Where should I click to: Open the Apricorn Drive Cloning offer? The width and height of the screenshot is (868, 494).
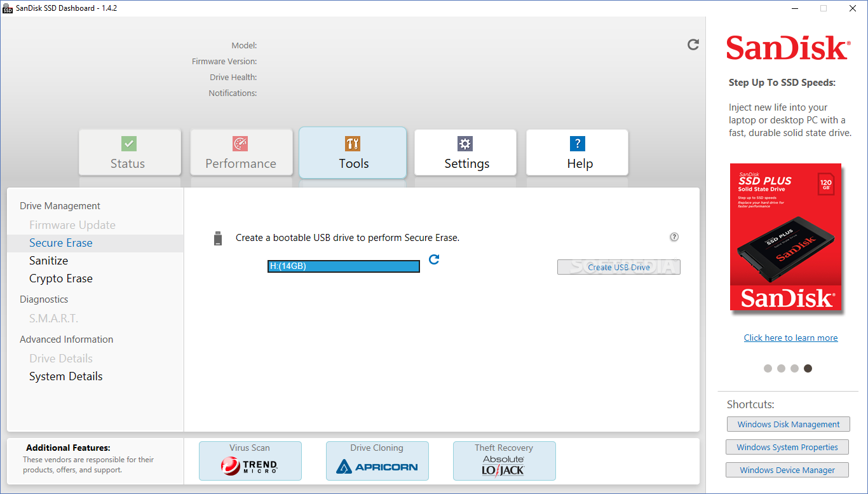click(377, 461)
